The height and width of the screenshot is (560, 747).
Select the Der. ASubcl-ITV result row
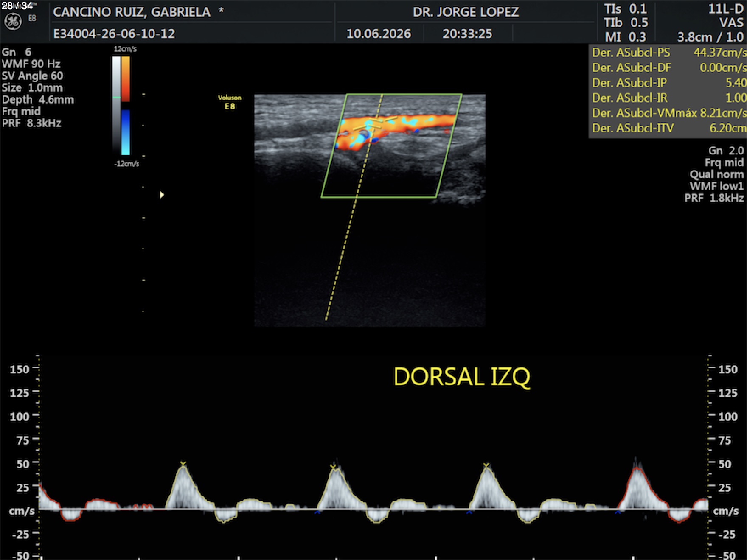669,128
